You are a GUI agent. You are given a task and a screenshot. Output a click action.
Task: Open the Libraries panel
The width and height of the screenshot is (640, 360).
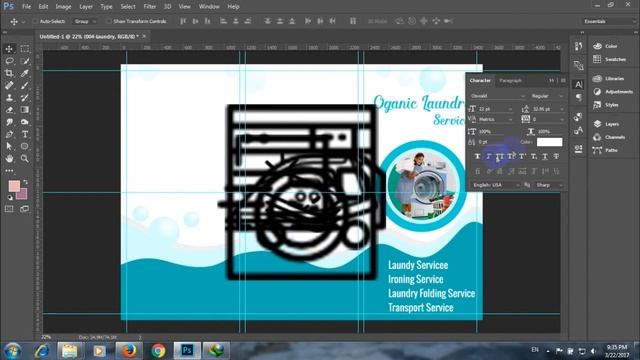click(x=609, y=78)
